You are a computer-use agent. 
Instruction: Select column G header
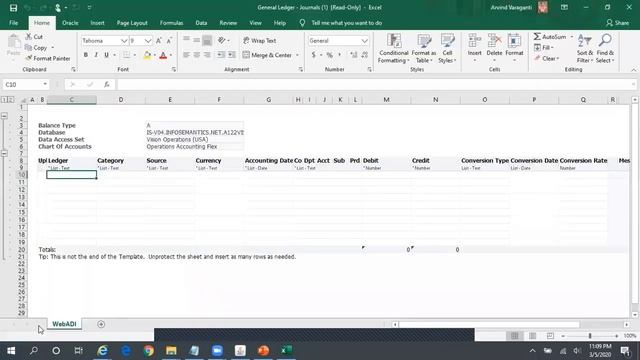pos(269,100)
